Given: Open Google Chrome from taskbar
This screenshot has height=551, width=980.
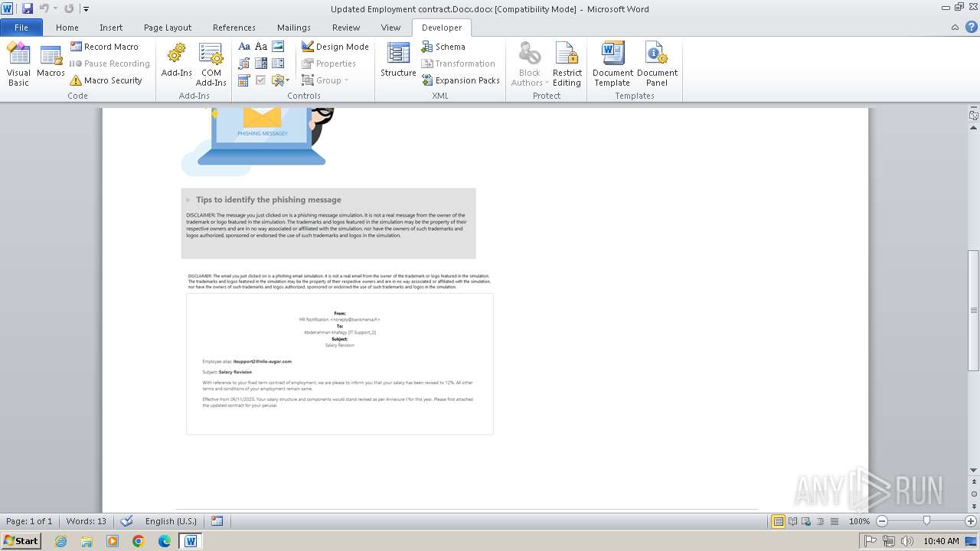Looking at the screenshot, I should [139, 541].
